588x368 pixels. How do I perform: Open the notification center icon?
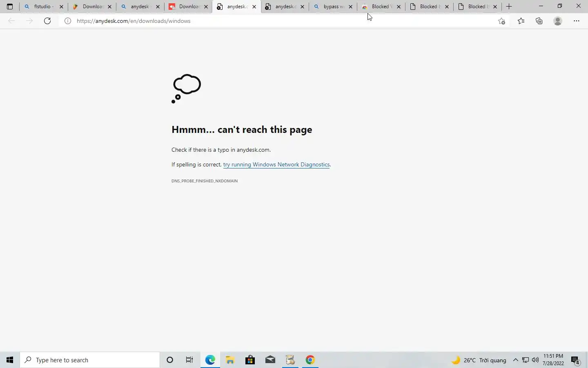(575, 360)
